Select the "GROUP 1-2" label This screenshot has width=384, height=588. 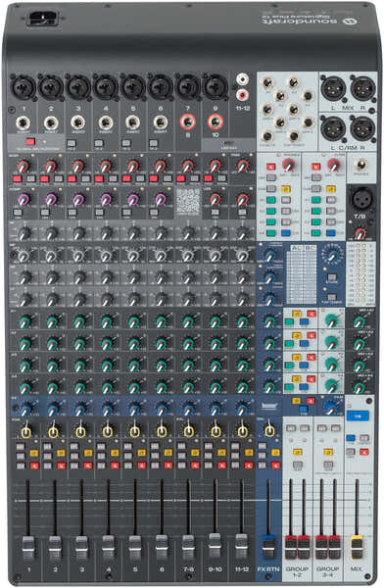(x=298, y=571)
